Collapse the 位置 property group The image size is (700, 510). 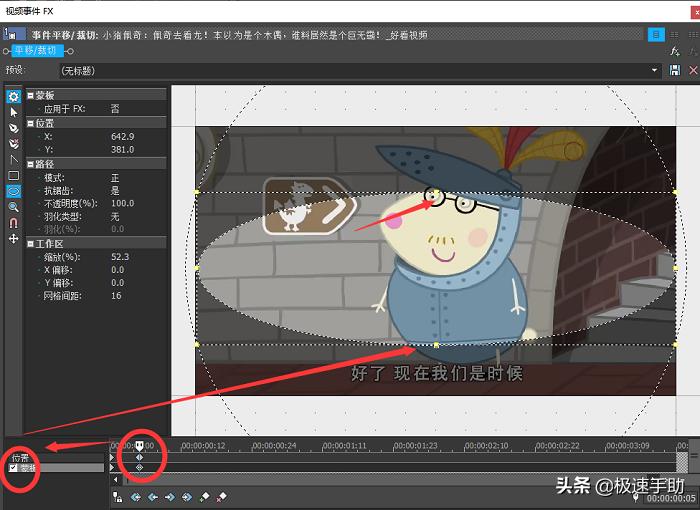tap(30, 123)
